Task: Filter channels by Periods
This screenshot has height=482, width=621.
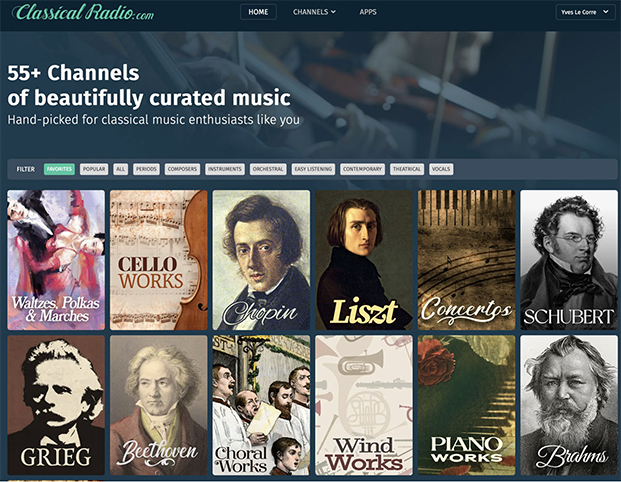Action: pyautogui.click(x=146, y=169)
